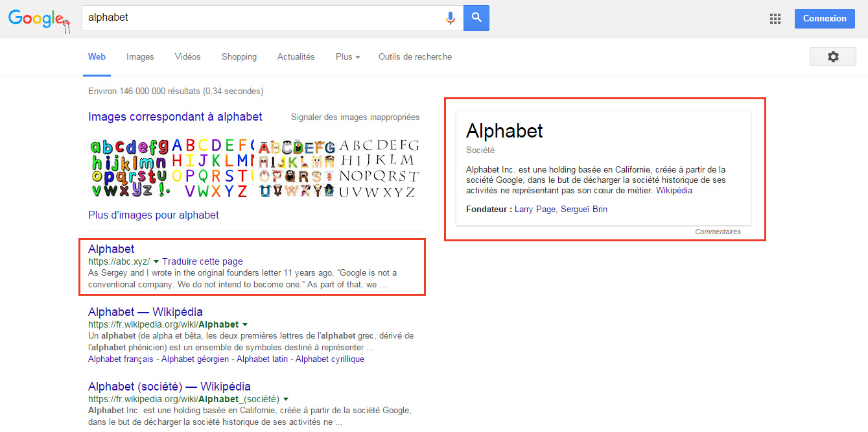Open the Alphabet français sitelink
This screenshot has width=868, height=432.
121,359
